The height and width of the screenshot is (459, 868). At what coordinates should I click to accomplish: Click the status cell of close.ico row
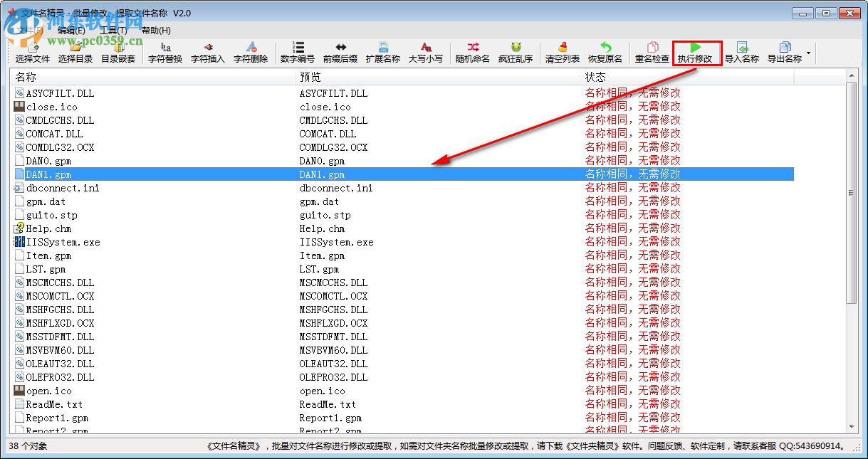pyautogui.click(x=632, y=107)
